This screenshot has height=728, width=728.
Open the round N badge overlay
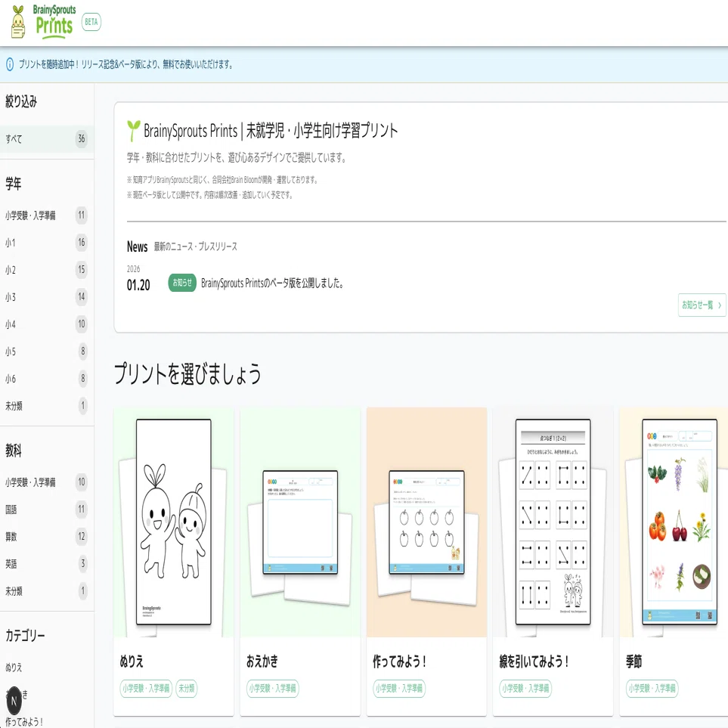(x=14, y=701)
